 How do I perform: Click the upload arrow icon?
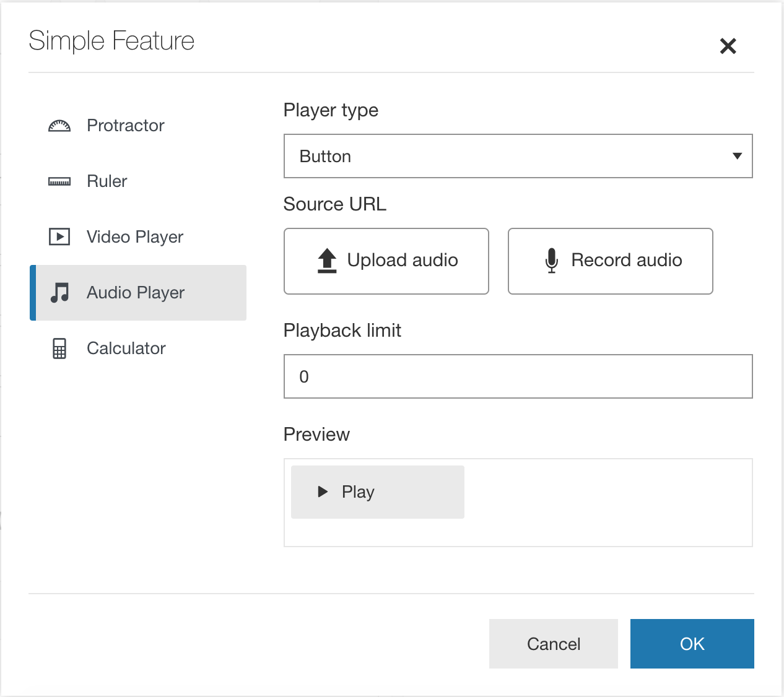[327, 261]
